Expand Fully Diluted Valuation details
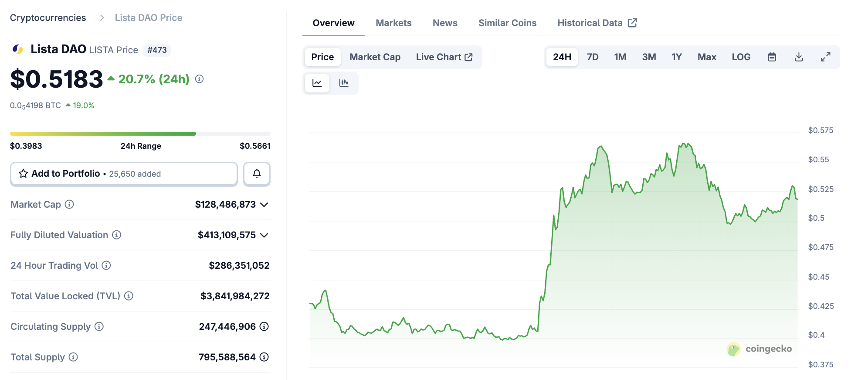The width and height of the screenshot is (868, 380). point(264,235)
